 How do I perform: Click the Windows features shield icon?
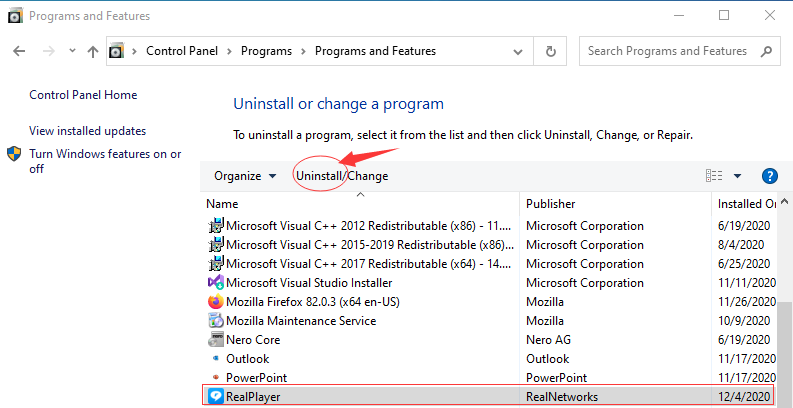click(14, 154)
